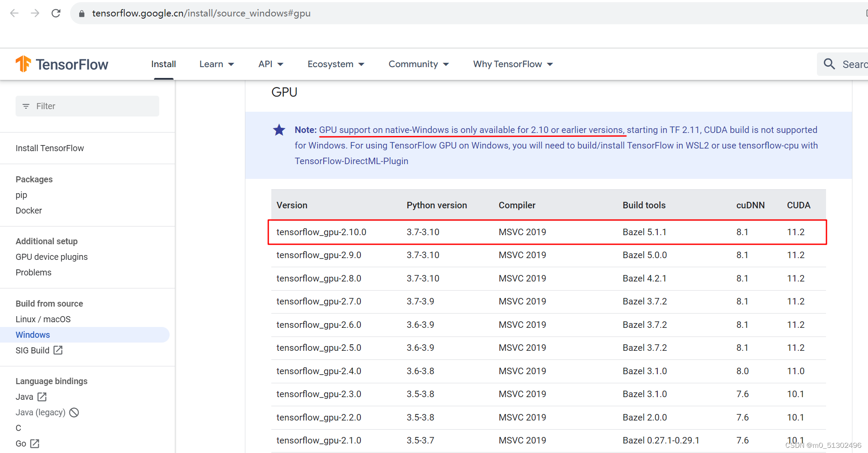Click the Version column header
Viewport: 868px width, 453px height.
pyautogui.click(x=292, y=205)
